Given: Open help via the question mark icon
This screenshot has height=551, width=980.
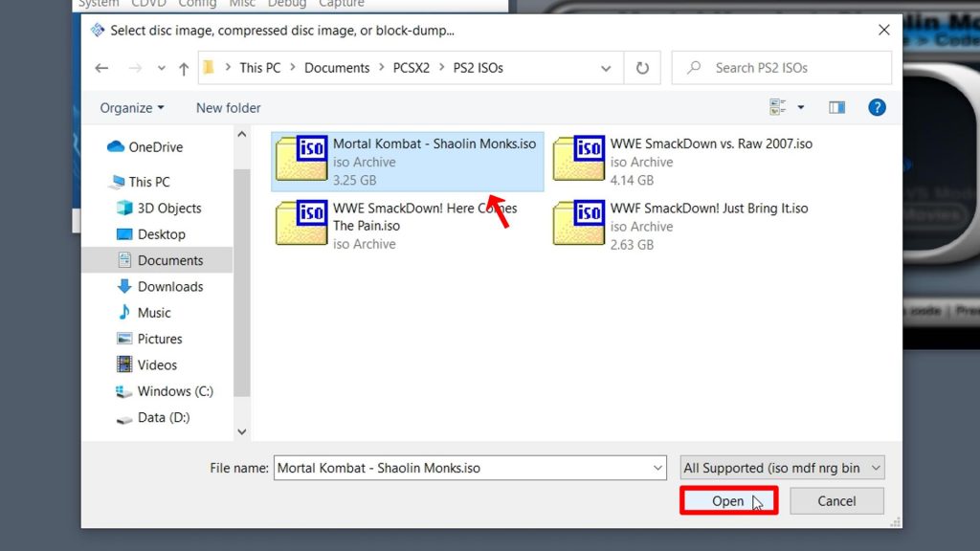Looking at the screenshot, I should click(877, 107).
